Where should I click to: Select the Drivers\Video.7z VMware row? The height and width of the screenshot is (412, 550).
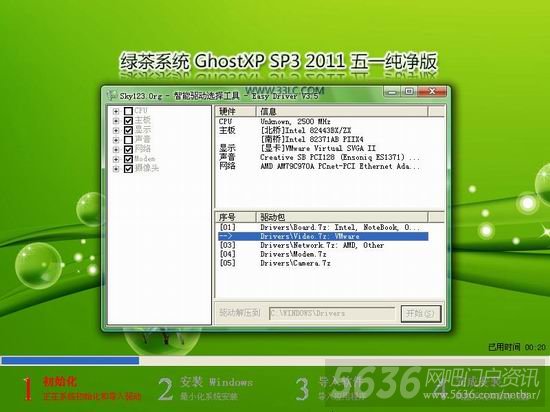point(323,236)
